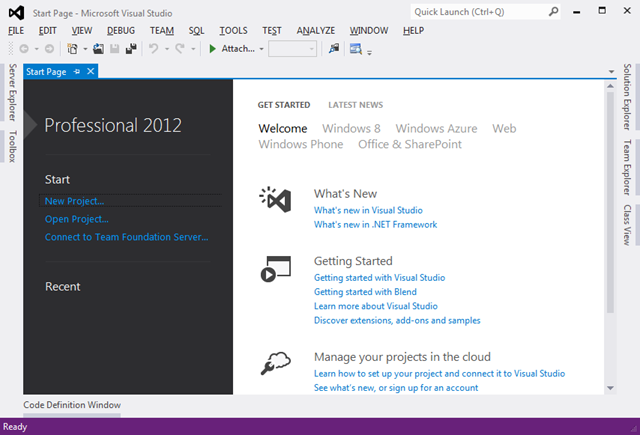This screenshot has width=640, height=435.
Task: Click the Navigate Backward arrow in the toolbar
Action: [24, 49]
